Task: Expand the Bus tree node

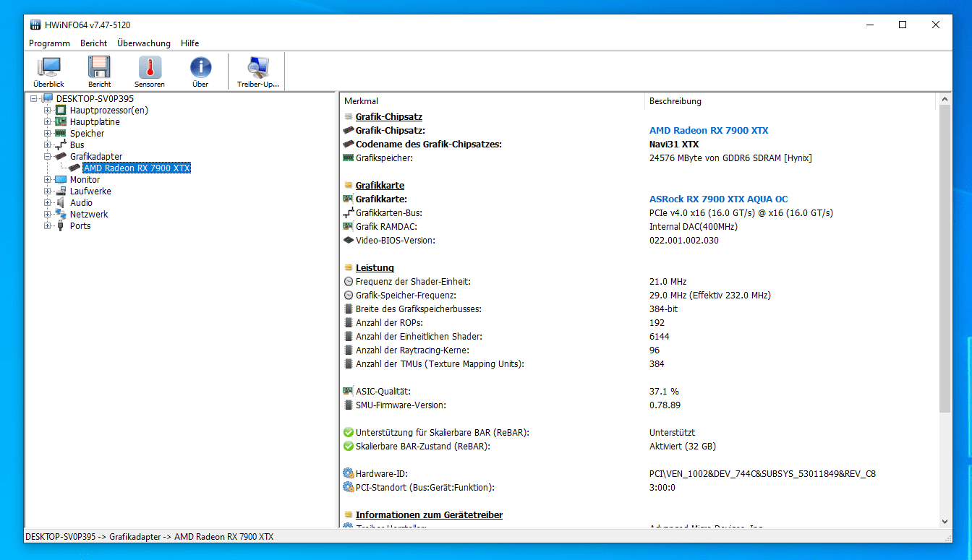Action: click(48, 145)
